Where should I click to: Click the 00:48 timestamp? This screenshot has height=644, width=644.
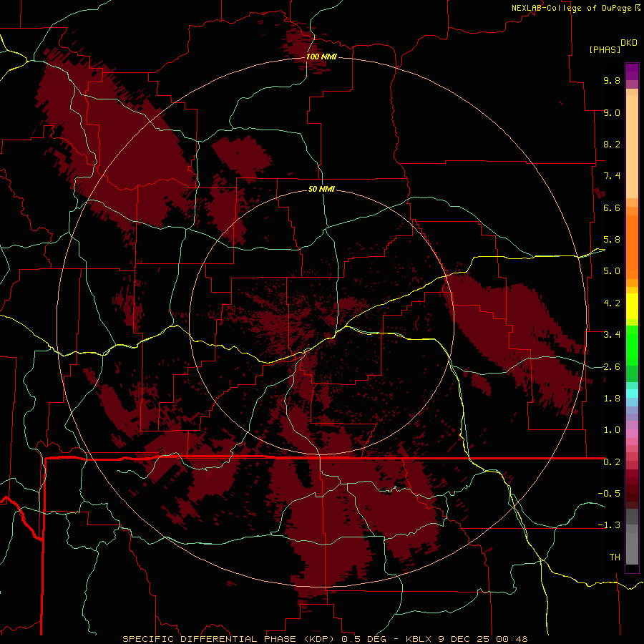512,639
